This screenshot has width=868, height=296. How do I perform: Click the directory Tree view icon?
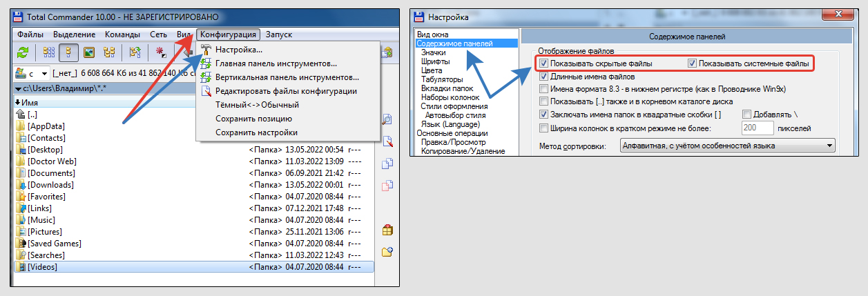pyautogui.click(x=109, y=52)
